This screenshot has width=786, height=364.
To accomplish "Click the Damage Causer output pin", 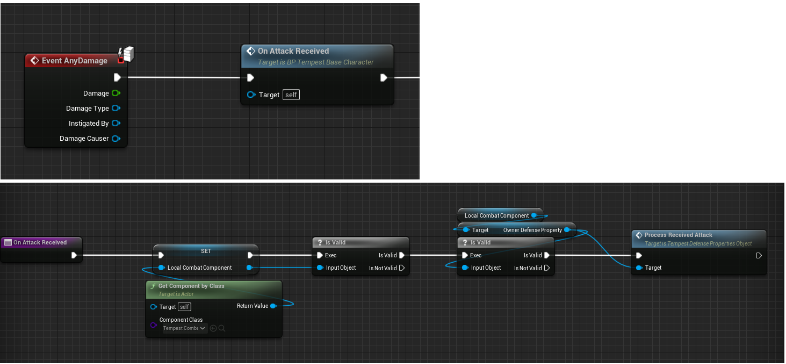I will pos(116,138).
